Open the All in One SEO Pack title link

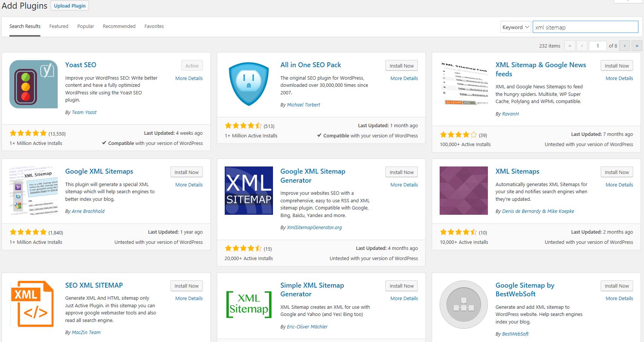coord(311,65)
